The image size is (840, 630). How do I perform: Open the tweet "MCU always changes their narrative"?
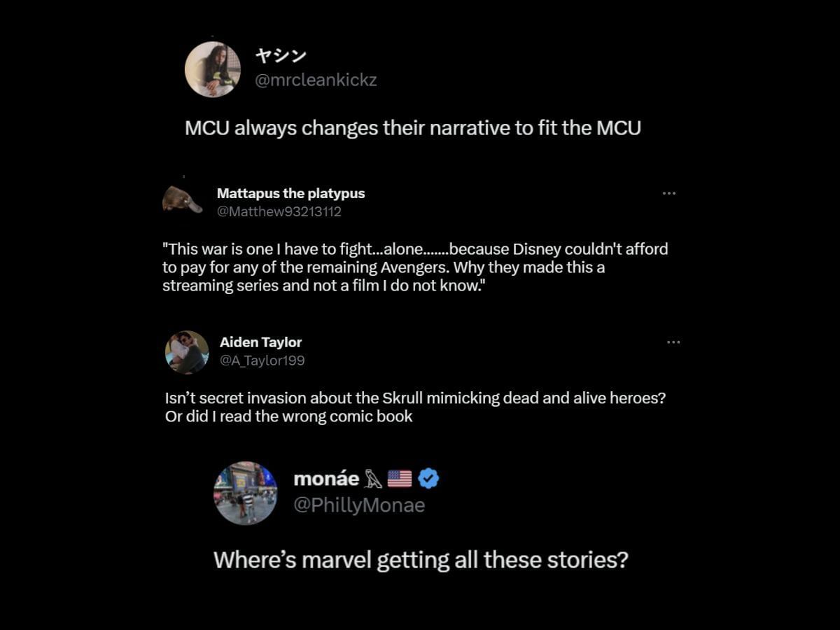(x=413, y=128)
